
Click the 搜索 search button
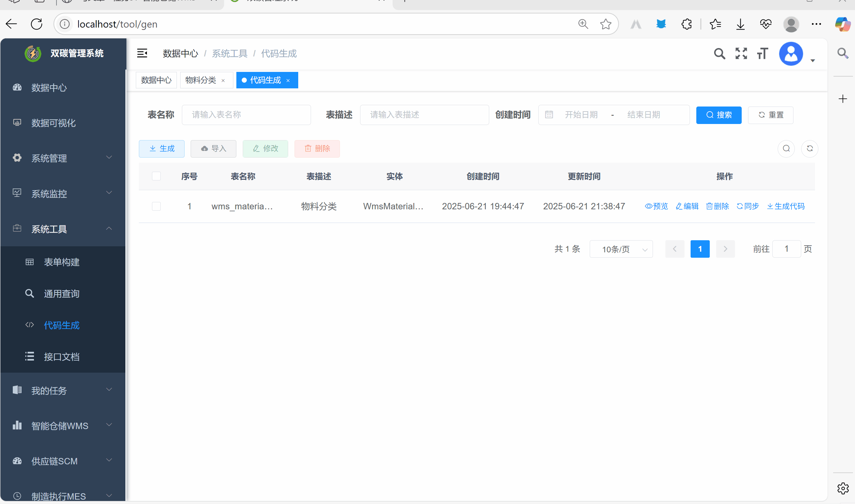click(719, 115)
